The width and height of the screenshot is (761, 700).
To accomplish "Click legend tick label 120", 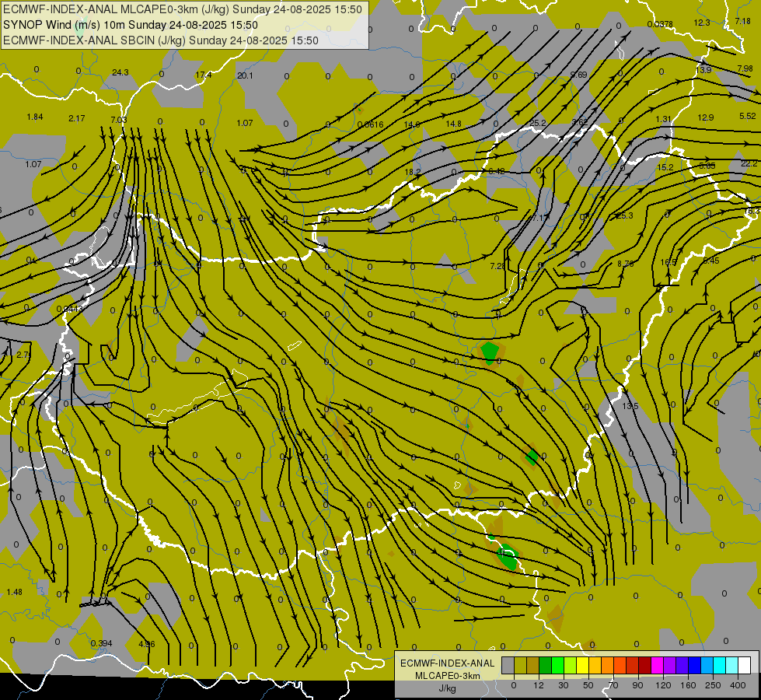I will tap(663, 685).
